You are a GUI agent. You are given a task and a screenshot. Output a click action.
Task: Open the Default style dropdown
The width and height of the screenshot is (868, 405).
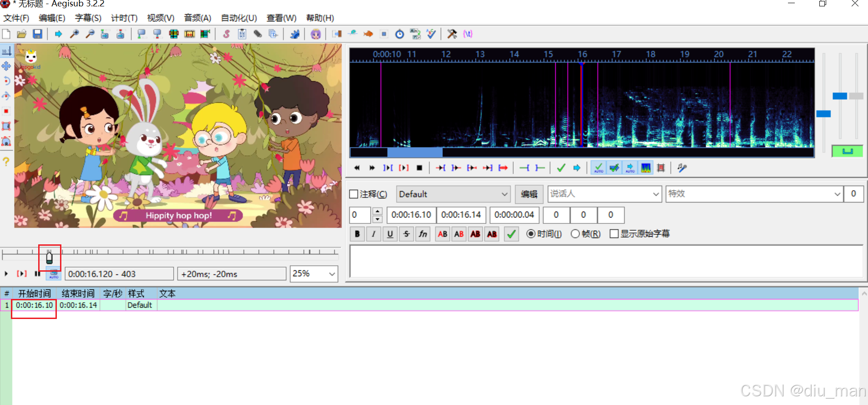point(453,194)
